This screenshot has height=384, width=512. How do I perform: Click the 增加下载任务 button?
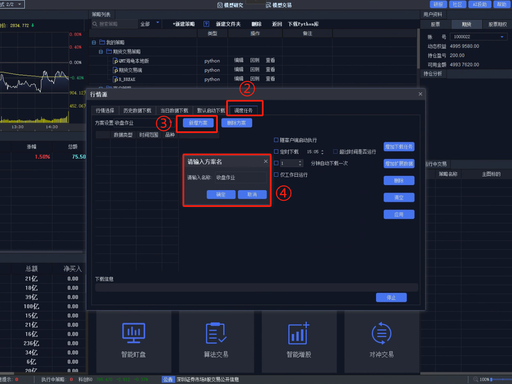coord(399,147)
